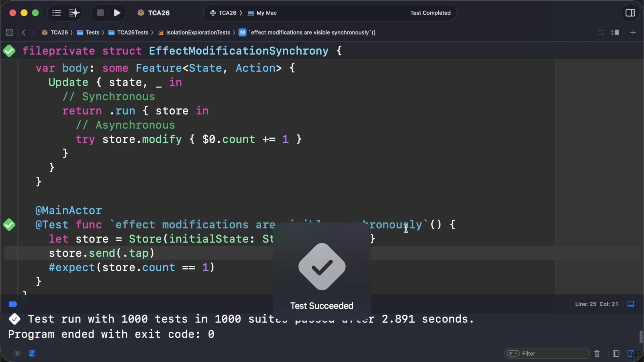Click the Stop button in toolbar
The width and height of the screenshot is (644, 362).
click(100, 13)
